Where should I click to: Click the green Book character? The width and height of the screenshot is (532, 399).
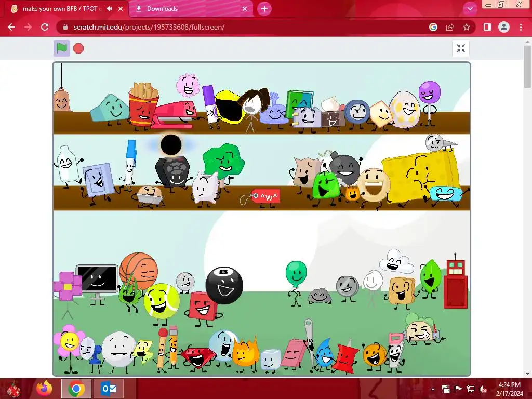[x=299, y=102]
